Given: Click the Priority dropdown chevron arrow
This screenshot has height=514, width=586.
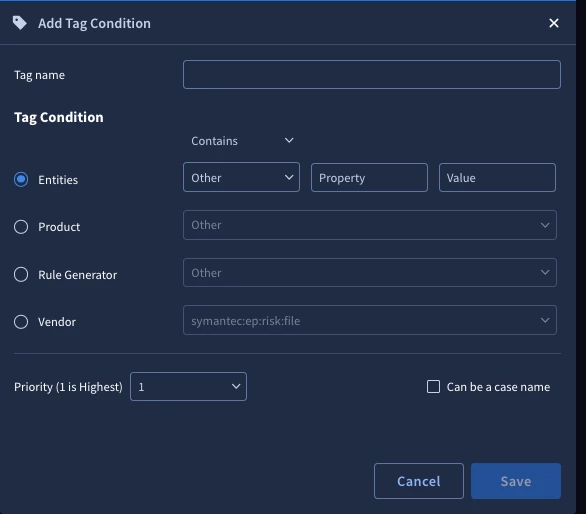Looking at the screenshot, I should coord(236,386).
